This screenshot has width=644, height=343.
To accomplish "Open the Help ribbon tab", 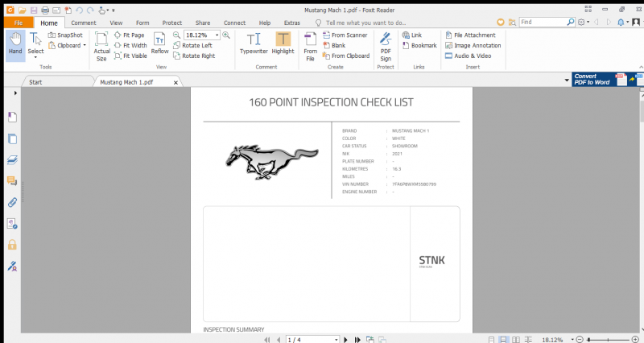I will pyautogui.click(x=265, y=23).
